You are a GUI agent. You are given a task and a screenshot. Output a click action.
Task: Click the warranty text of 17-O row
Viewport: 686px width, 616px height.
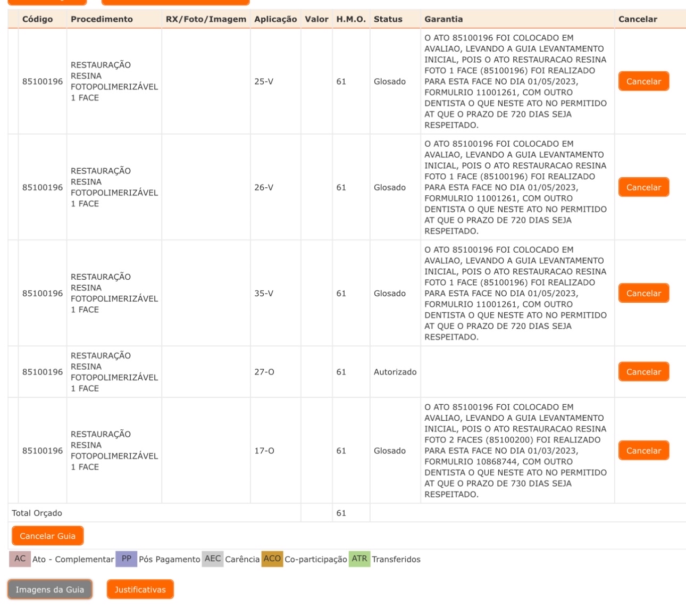pos(515,451)
